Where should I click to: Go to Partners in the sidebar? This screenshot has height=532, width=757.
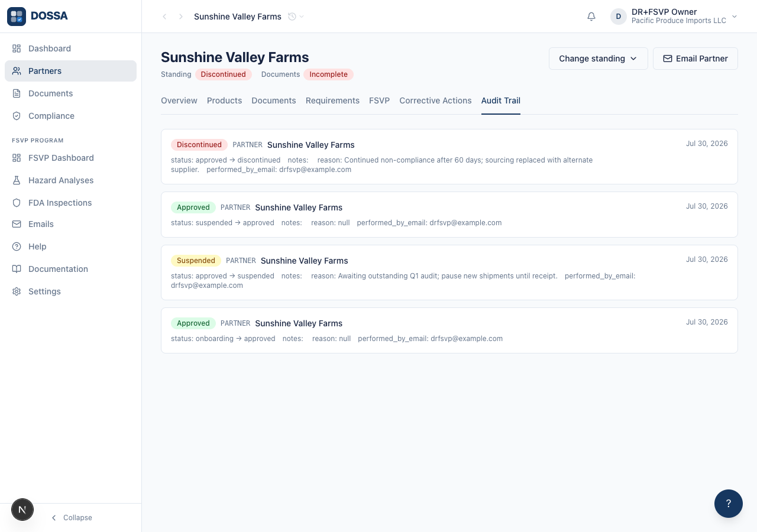click(70, 71)
